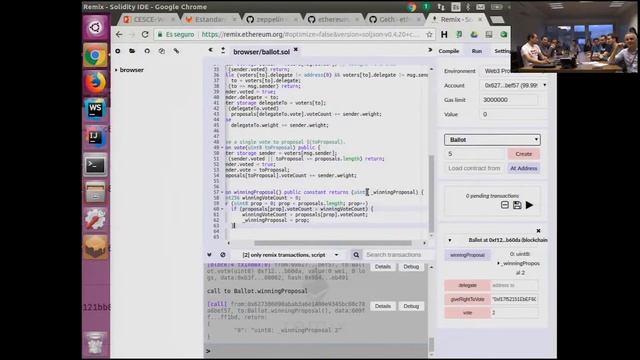Focus Value input field
This screenshot has height=360, width=640.
point(513,114)
